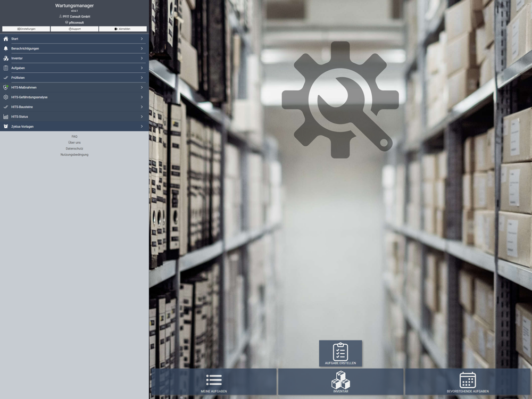The height and width of the screenshot is (399, 532).
Task: Expand the Aufgaben row chevron
Action: pos(142,68)
